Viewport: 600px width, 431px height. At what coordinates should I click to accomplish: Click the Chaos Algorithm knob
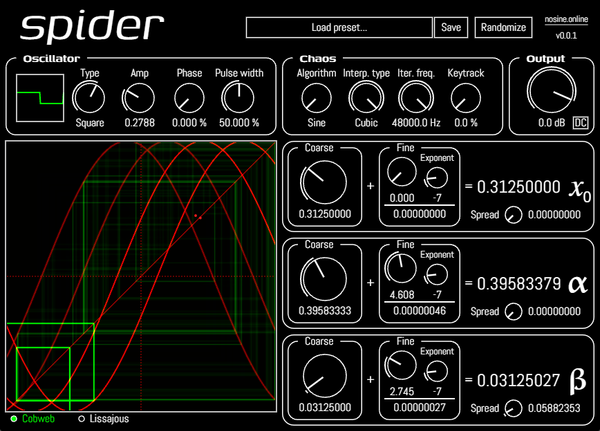click(316, 98)
